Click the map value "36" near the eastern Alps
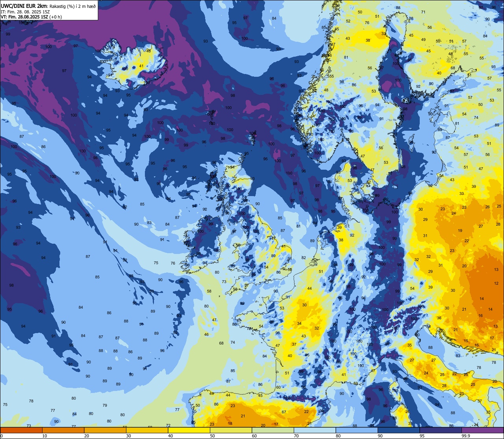Viewport: 504px width, 439px height. coord(439,318)
